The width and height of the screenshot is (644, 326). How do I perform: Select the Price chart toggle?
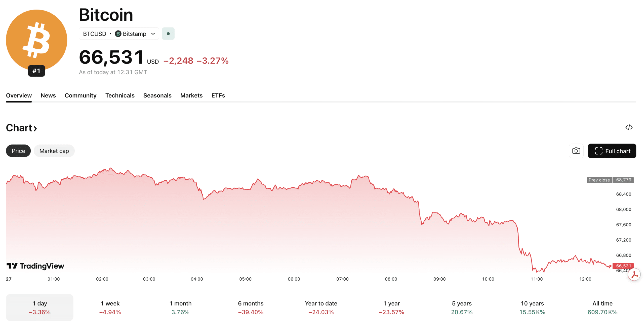coord(18,151)
